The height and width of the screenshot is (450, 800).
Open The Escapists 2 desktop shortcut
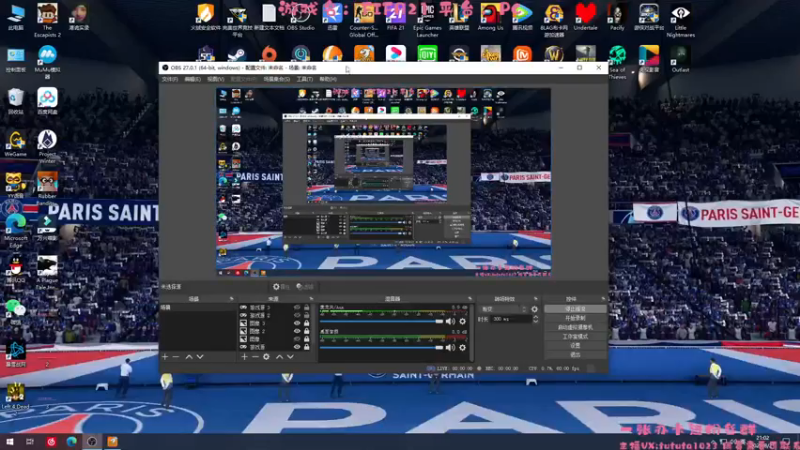coord(47,20)
